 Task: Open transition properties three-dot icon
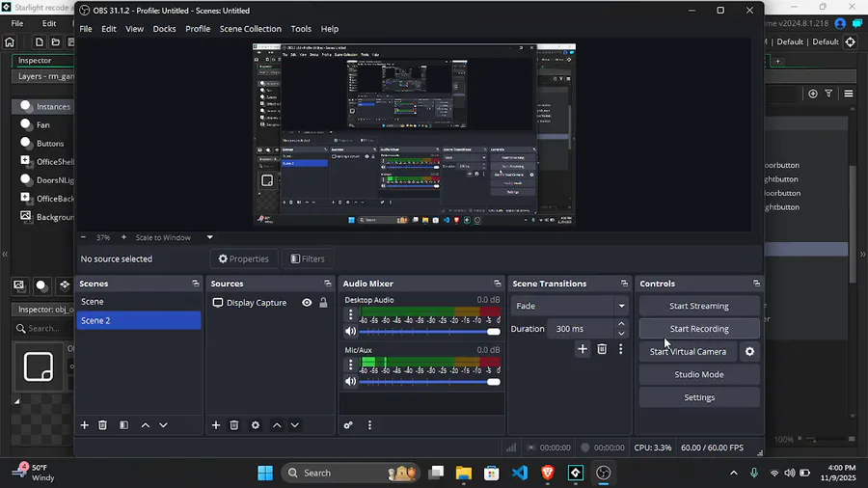(x=620, y=349)
